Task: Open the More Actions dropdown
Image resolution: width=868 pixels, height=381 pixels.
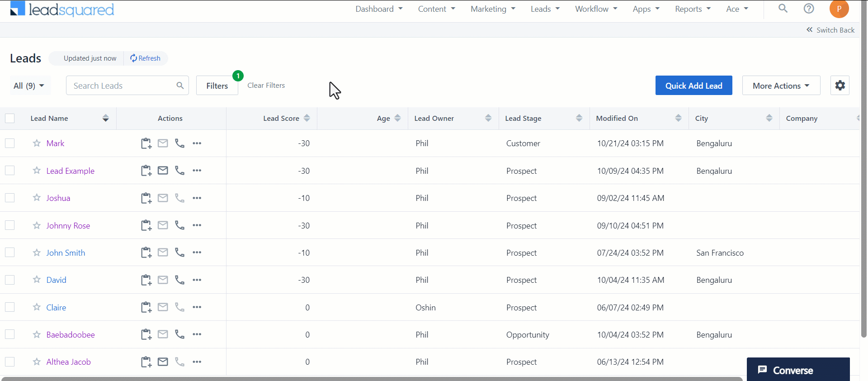Action: pos(781,86)
